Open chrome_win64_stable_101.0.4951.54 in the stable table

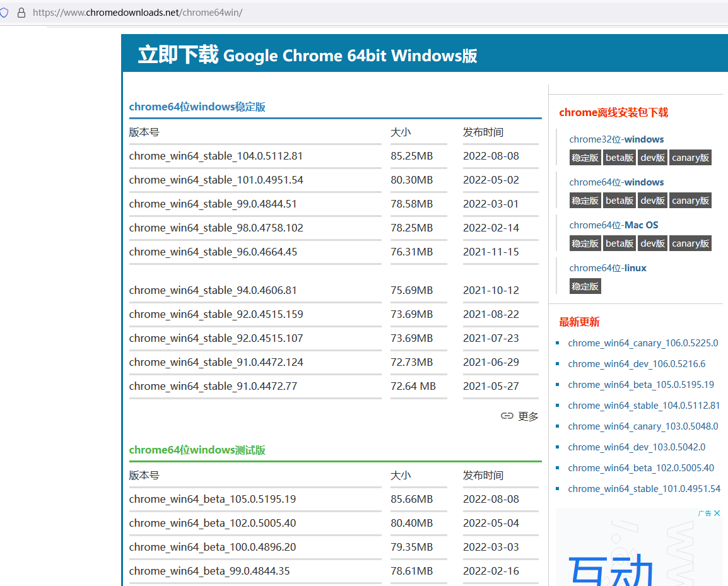tap(216, 180)
